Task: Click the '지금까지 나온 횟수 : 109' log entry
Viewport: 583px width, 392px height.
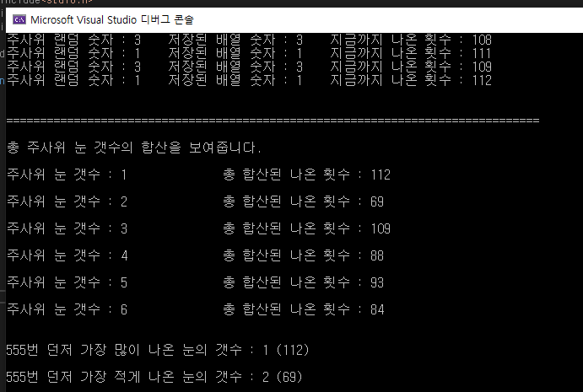Action: point(411,67)
